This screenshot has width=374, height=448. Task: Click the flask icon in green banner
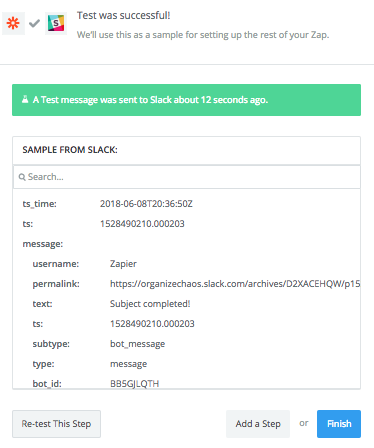[x=25, y=99]
